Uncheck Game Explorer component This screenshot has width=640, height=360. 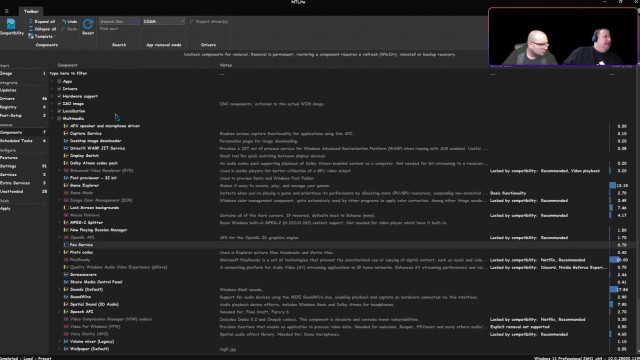point(66,185)
